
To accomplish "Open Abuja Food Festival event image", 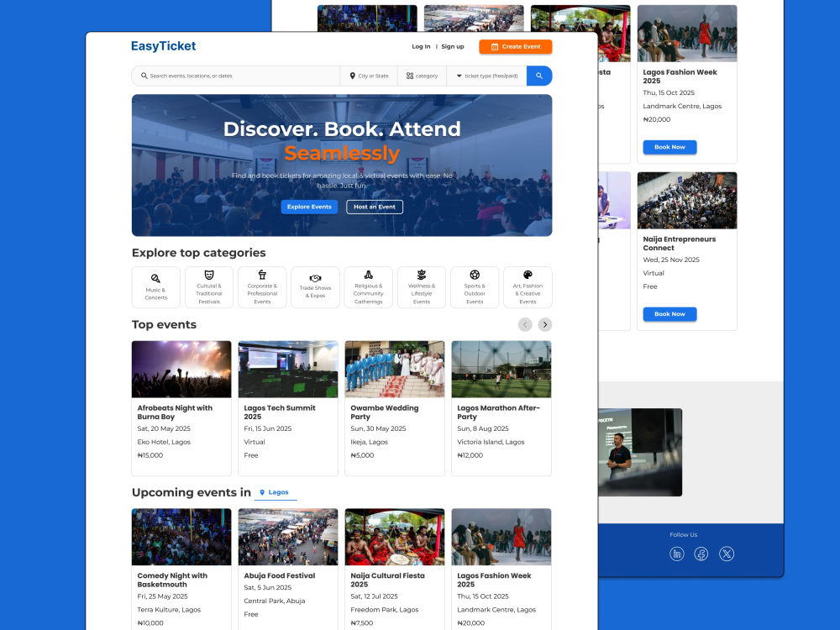I will click(288, 537).
